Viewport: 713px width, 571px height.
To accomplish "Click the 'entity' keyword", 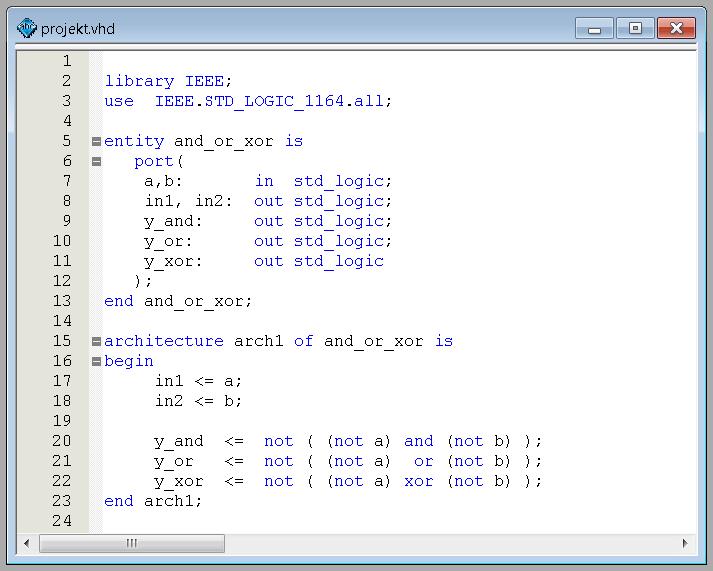I will 134,141.
